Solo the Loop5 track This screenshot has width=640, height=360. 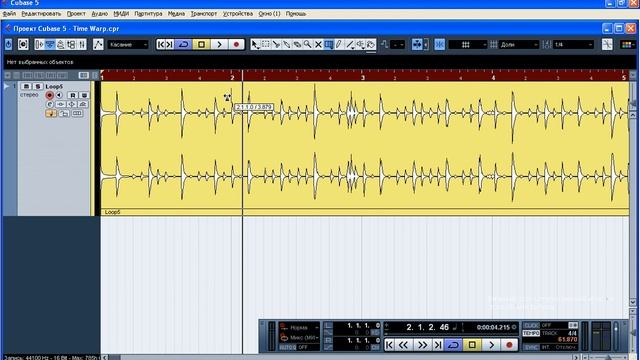(x=38, y=86)
